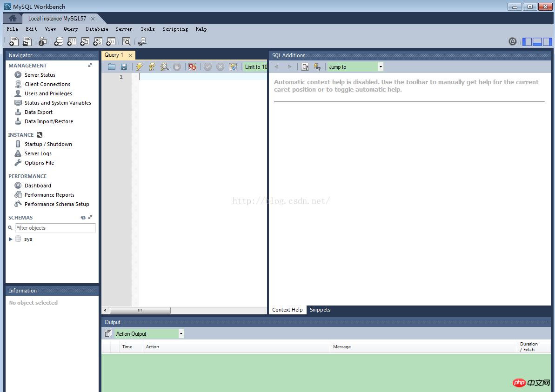This screenshot has width=555, height=392.
Task: Click the Filter objects search field
Action: 55,228
